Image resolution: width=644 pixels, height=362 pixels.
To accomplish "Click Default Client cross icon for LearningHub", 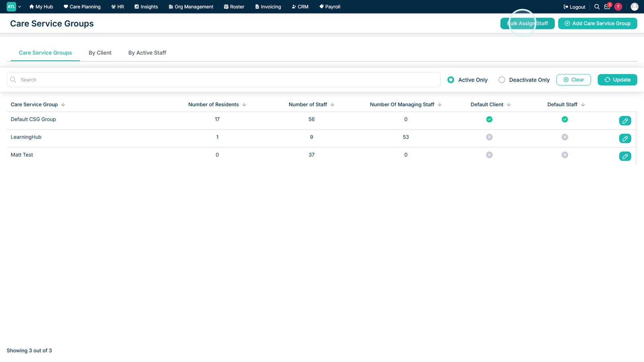I will (x=489, y=137).
